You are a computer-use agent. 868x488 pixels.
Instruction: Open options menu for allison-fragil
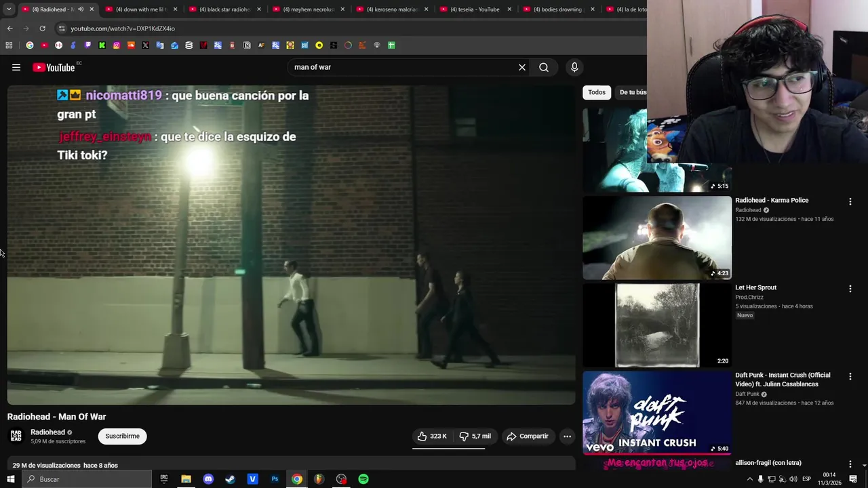click(x=850, y=464)
